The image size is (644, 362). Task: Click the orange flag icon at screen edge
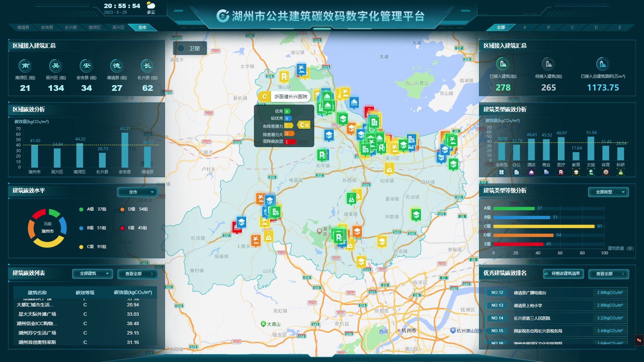click(639, 340)
